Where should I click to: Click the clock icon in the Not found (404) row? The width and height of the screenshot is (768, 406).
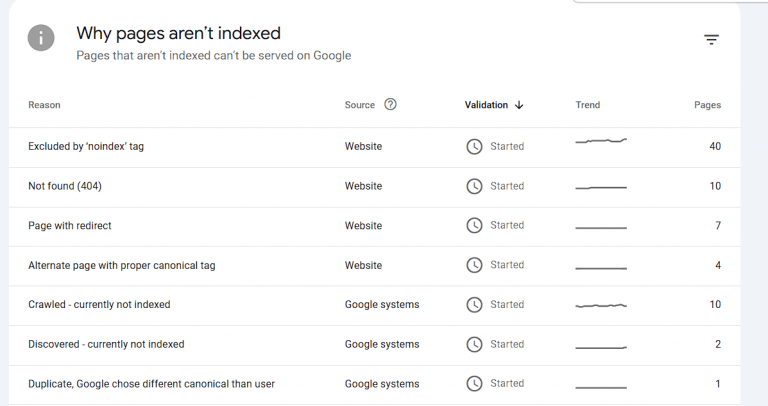(x=475, y=186)
